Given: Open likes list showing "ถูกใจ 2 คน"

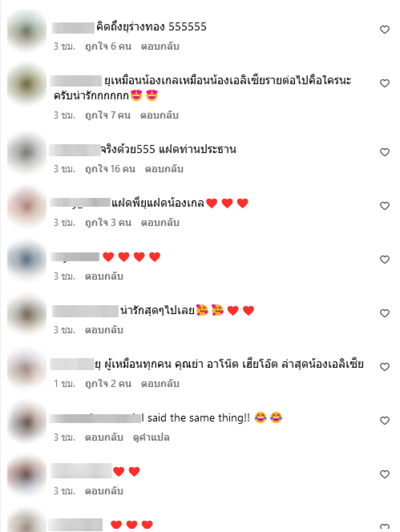Looking at the screenshot, I should coord(108,384).
